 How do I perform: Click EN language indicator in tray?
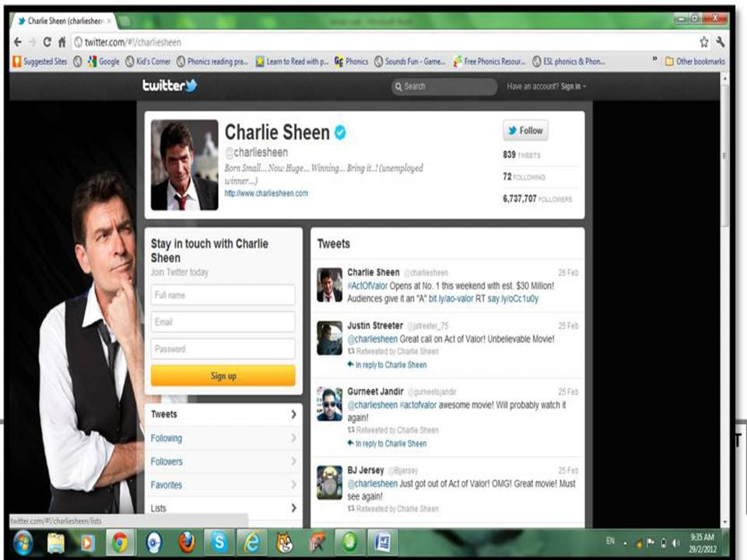pyautogui.click(x=610, y=541)
